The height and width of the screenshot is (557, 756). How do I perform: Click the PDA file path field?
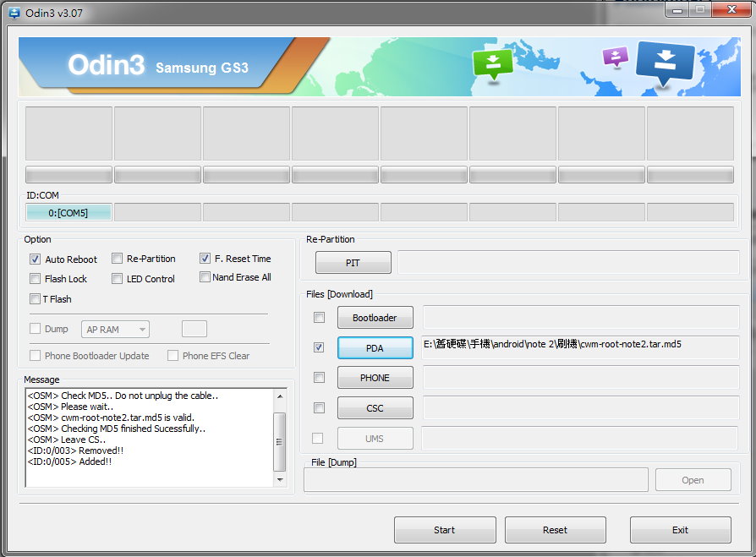(580, 347)
